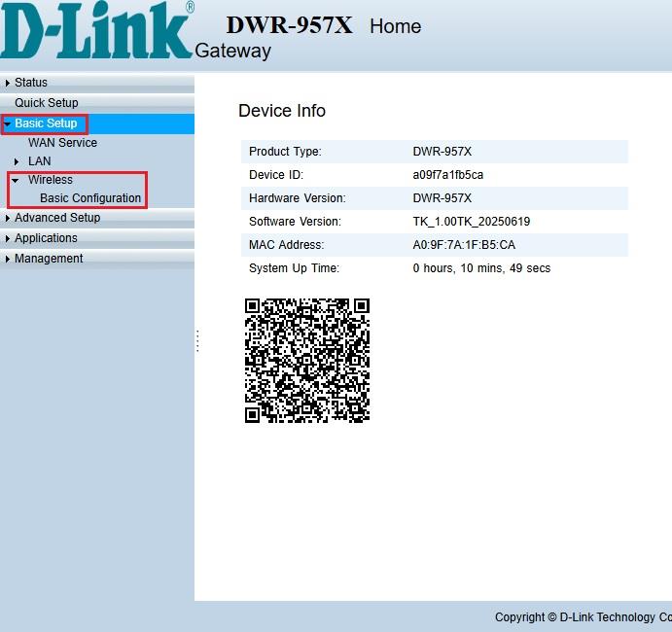
Task: Click Software Version TK_1.00TK_20250619
Action: coord(472,222)
